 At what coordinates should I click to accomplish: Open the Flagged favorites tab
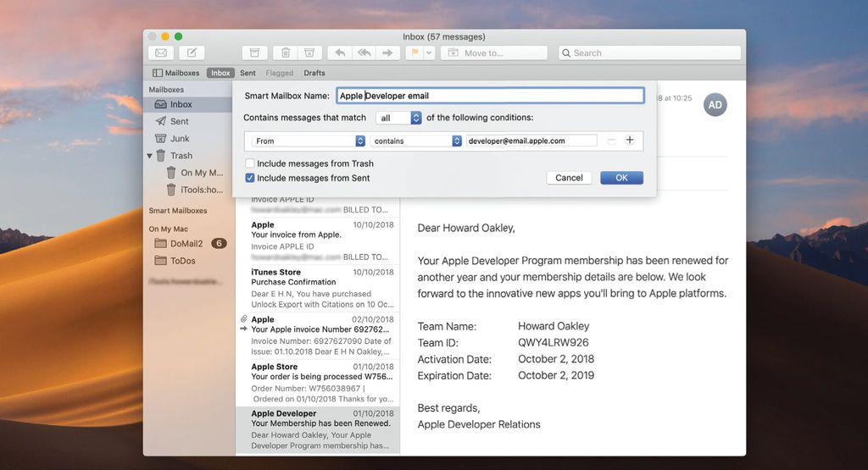point(280,73)
